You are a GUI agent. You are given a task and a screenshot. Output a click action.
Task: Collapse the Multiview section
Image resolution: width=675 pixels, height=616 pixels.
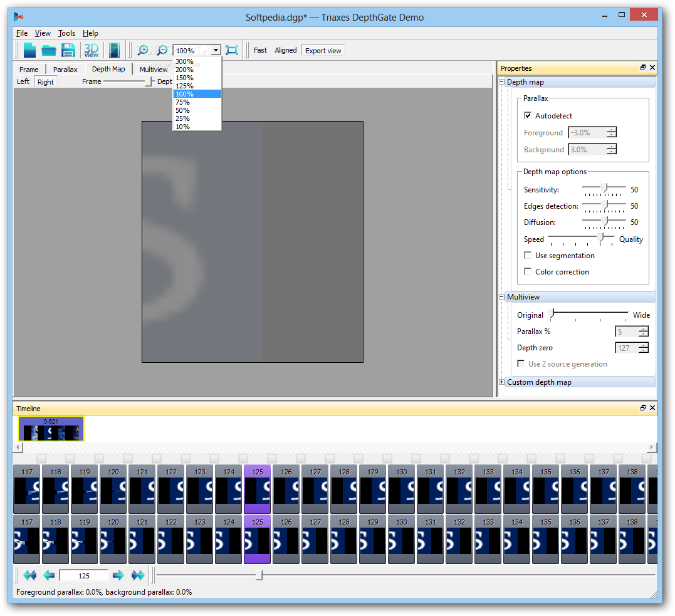tap(501, 296)
